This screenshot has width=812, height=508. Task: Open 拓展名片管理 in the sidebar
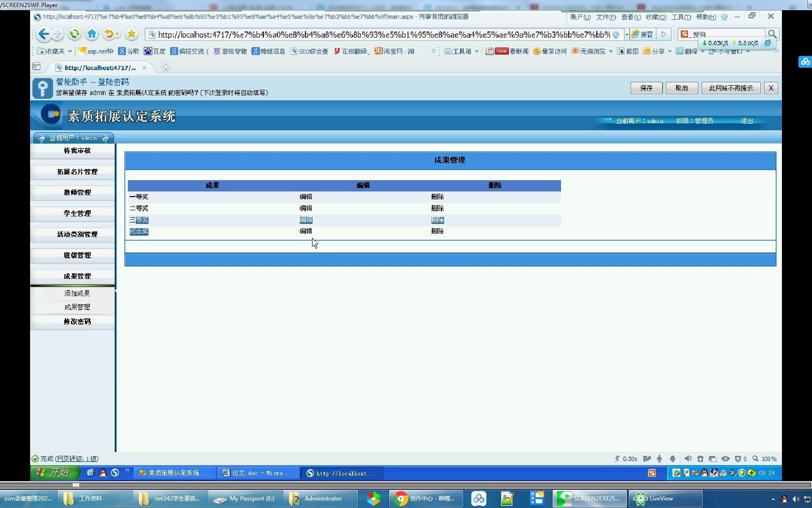coord(77,172)
